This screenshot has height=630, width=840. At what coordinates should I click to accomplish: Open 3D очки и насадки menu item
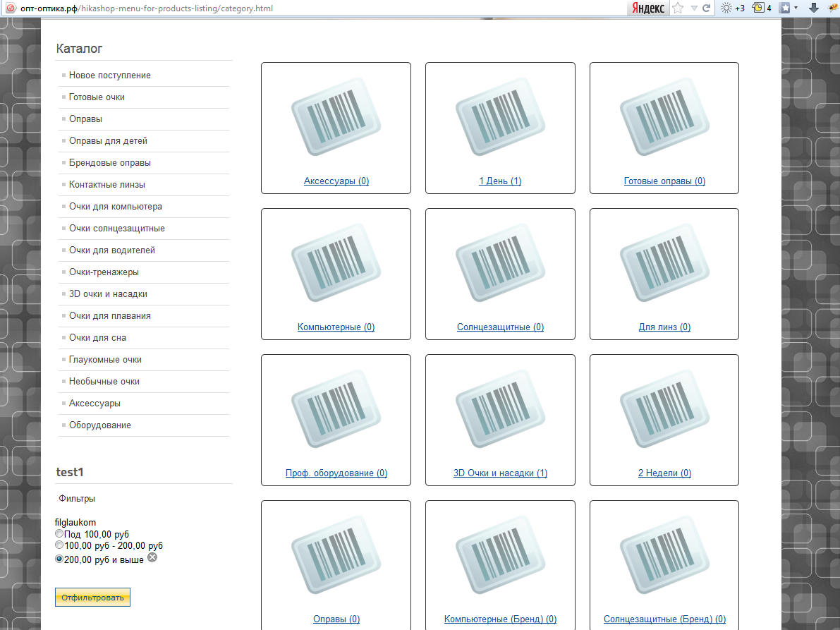tap(108, 294)
